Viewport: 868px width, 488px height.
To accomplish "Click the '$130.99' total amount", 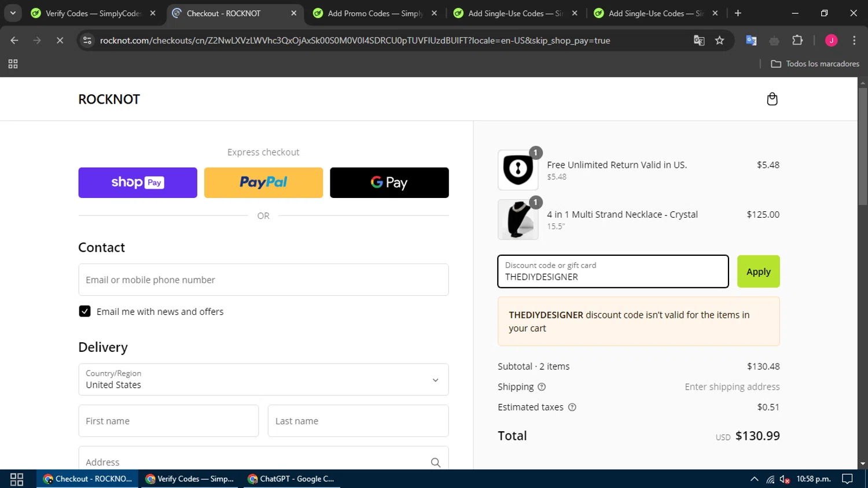I will point(757,436).
